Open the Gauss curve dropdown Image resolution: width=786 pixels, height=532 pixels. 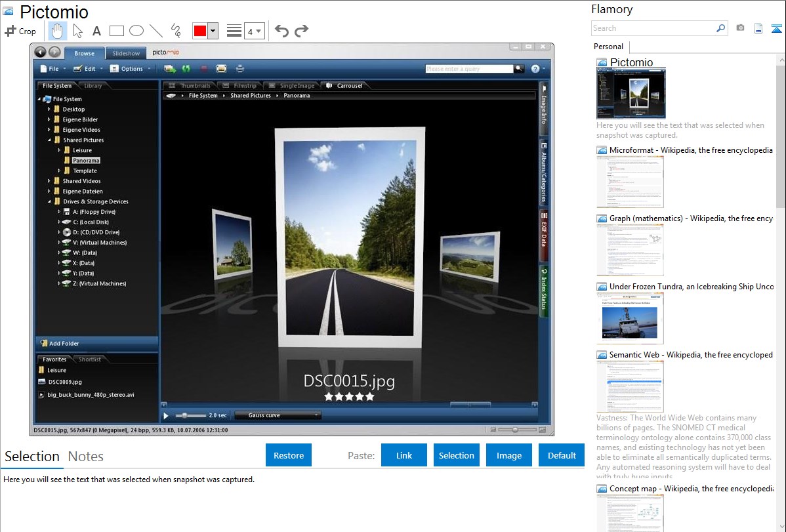(278, 415)
